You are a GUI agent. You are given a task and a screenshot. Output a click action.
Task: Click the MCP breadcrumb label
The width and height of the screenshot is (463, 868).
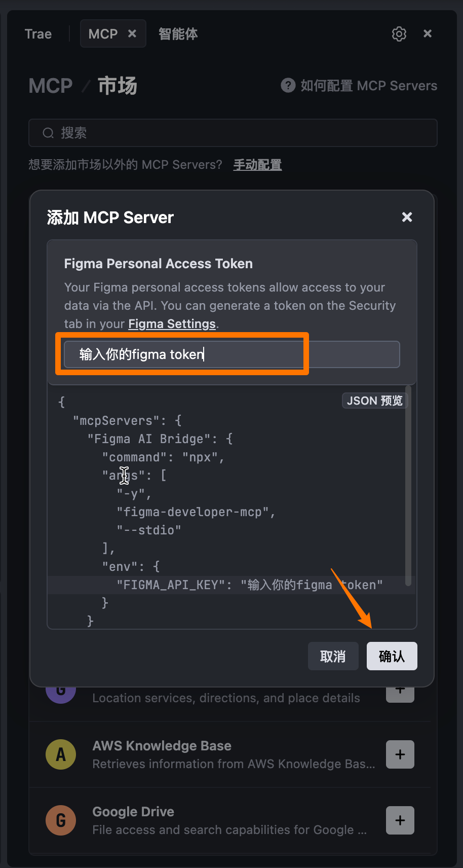point(51,86)
